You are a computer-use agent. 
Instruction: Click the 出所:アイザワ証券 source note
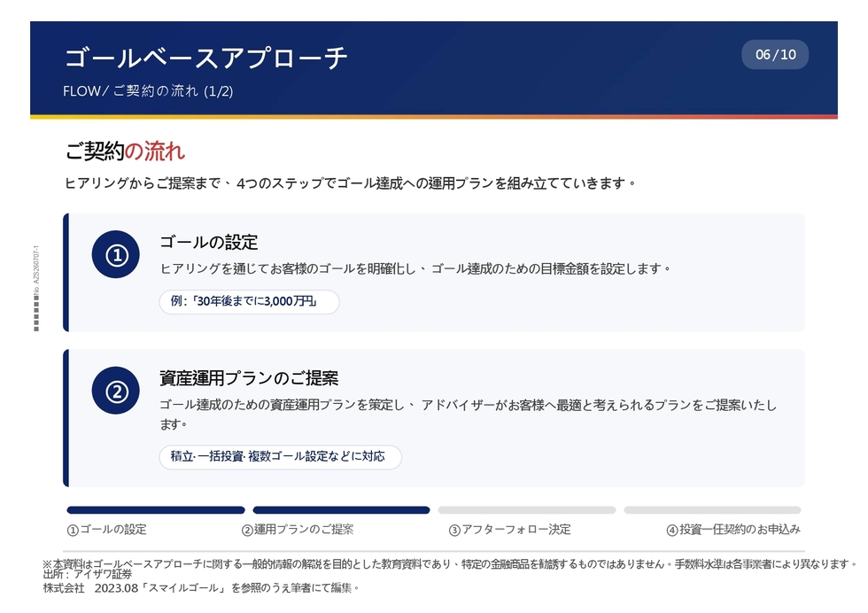pyautogui.click(x=88, y=574)
